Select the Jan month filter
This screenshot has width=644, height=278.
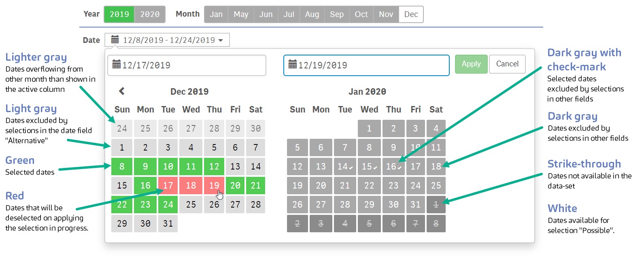click(x=216, y=14)
